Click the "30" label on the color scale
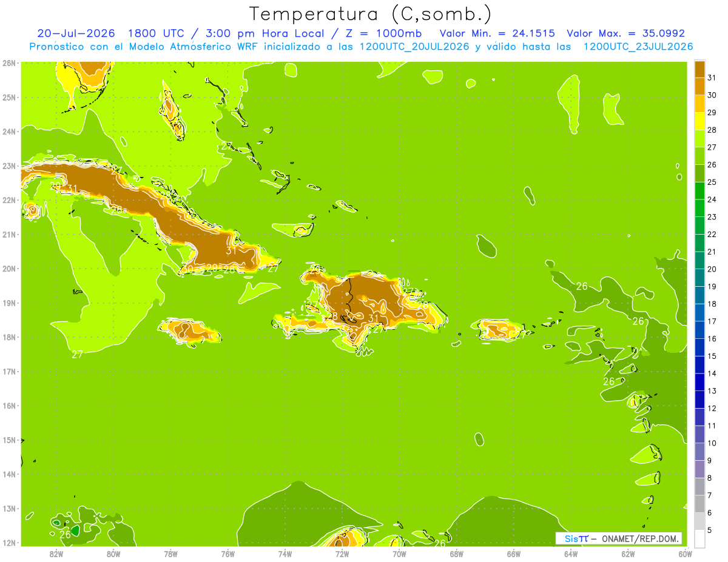This screenshot has height=562, width=728. 712,95
